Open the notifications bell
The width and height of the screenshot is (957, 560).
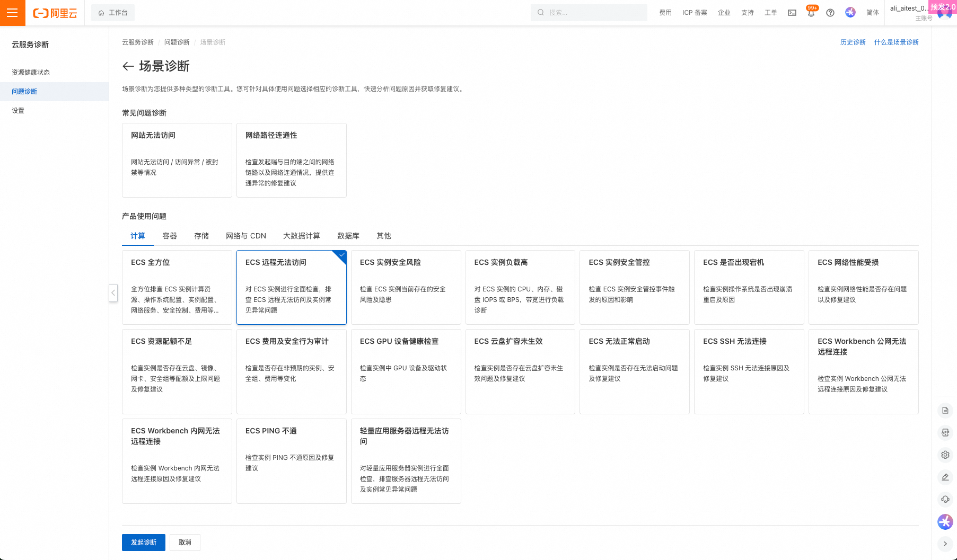point(811,13)
